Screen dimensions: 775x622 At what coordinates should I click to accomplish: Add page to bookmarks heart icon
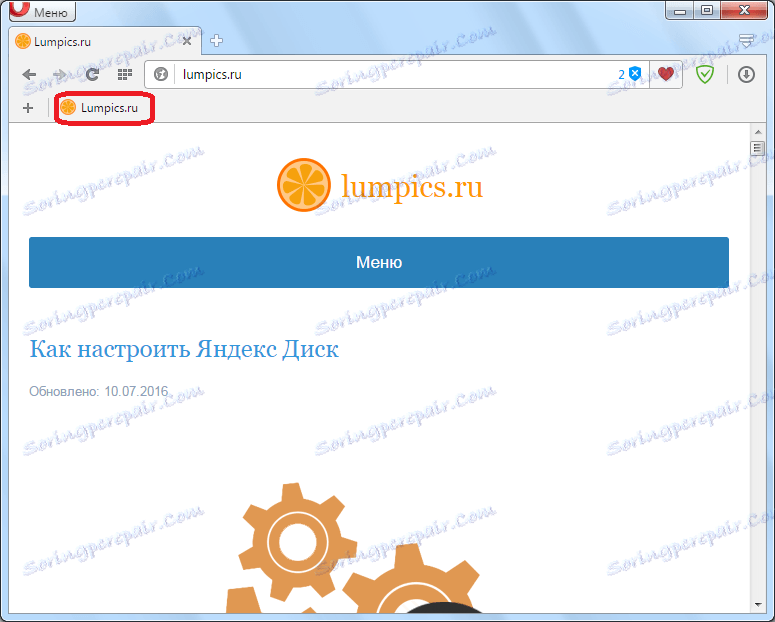pos(666,74)
